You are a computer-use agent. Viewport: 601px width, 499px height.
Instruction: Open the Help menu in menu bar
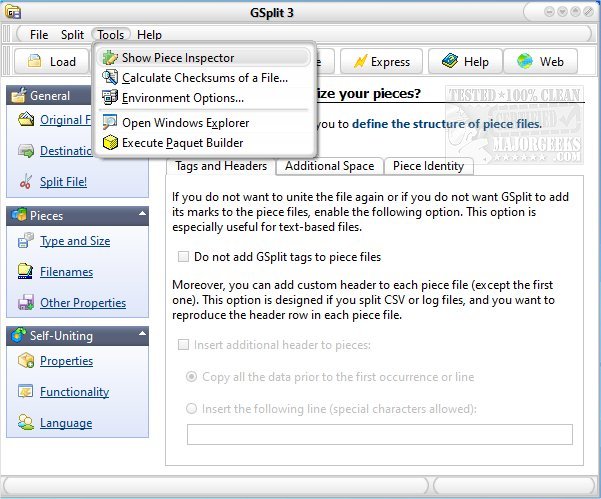tap(149, 34)
